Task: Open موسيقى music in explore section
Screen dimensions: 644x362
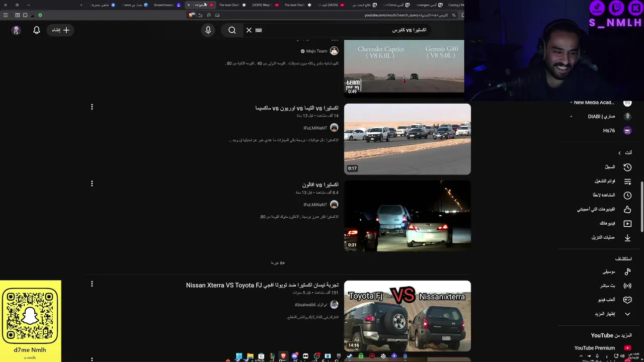Action: pyautogui.click(x=616, y=271)
